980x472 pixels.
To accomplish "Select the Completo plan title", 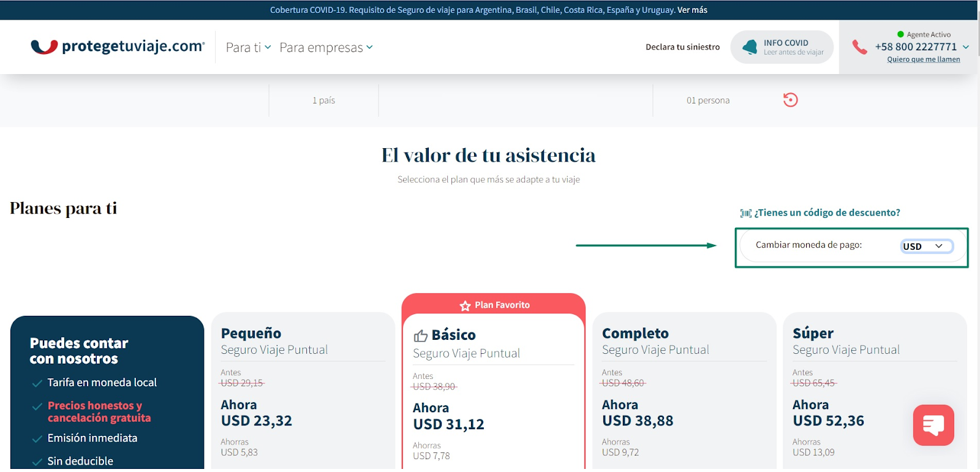I will pyautogui.click(x=635, y=333).
